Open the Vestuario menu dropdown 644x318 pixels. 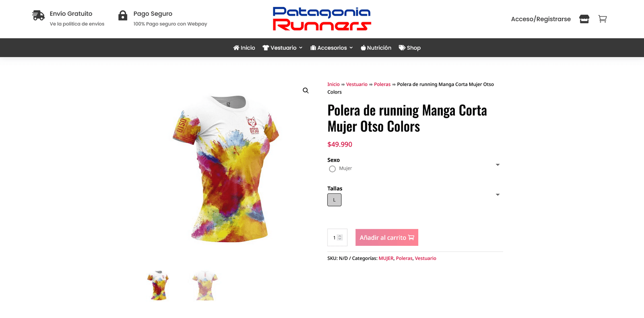point(282,48)
